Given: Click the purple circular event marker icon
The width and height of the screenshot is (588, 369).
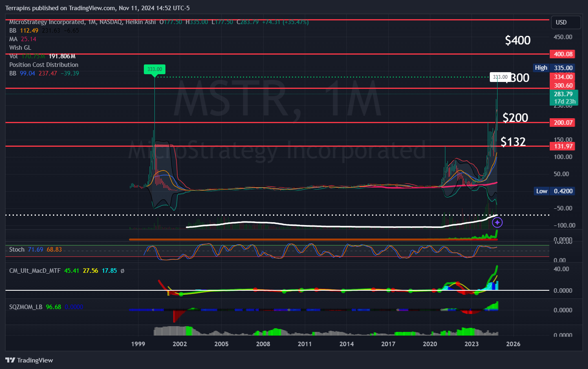Looking at the screenshot, I should pyautogui.click(x=497, y=223).
